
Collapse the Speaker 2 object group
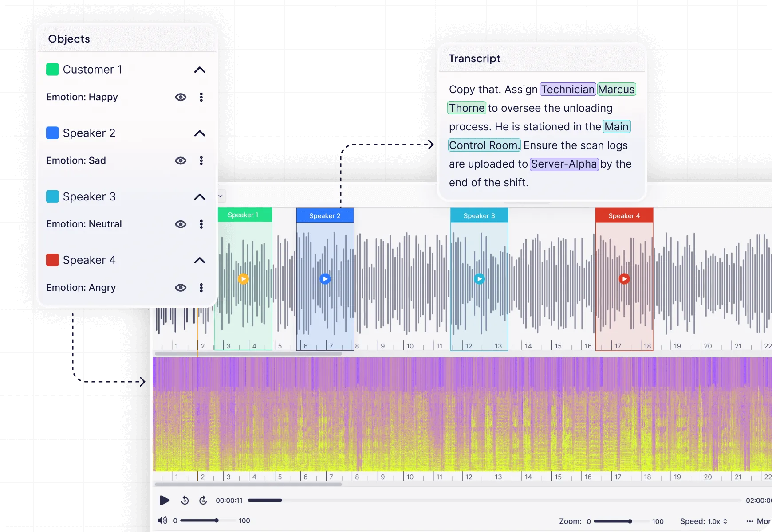(200, 133)
